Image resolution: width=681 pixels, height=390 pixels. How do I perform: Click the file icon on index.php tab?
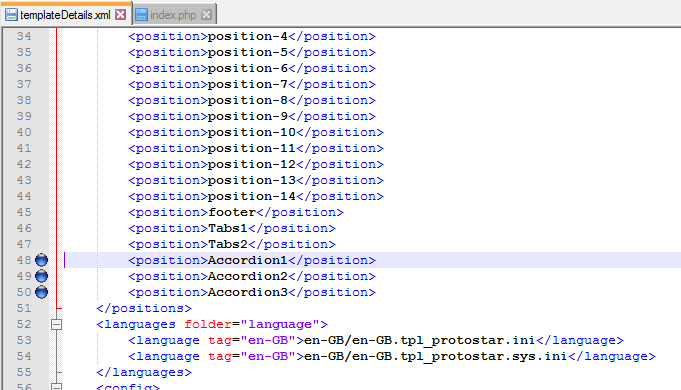141,15
